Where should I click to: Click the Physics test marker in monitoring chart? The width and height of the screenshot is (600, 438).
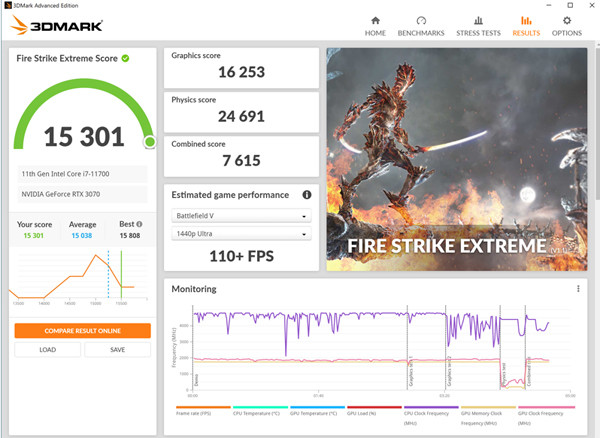(x=504, y=375)
